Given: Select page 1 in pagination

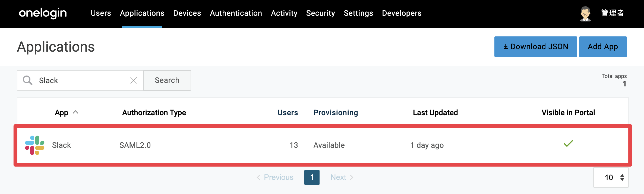Looking at the screenshot, I should [312, 177].
